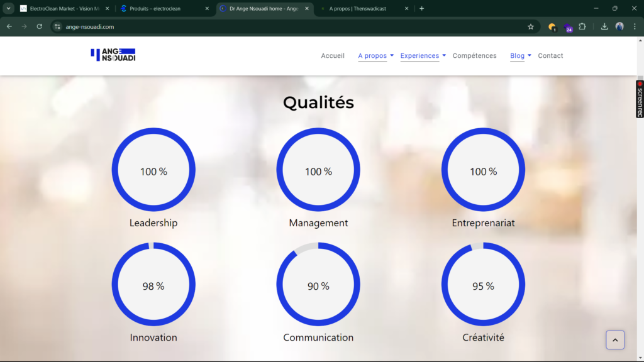Click the ScreenRec side widget

pos(640,99)
